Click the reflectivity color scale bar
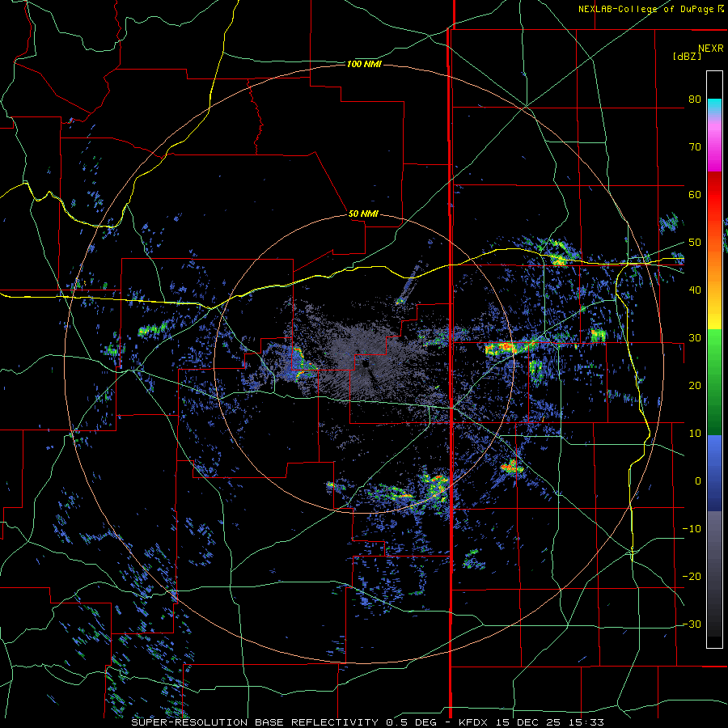This screenshot has width=728, height=728. (x=714, y=359)
